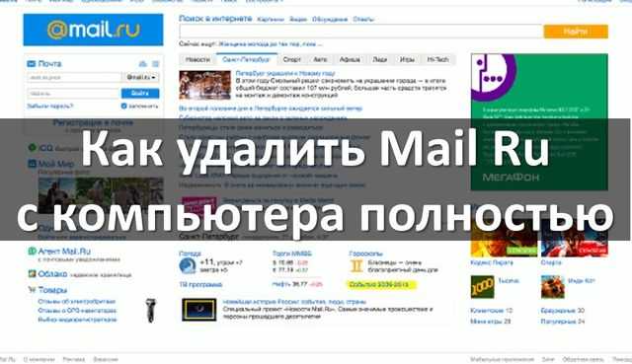Click the mailbox name input field
The width and height of the screenshot is (632, 364).
[74, 77]
